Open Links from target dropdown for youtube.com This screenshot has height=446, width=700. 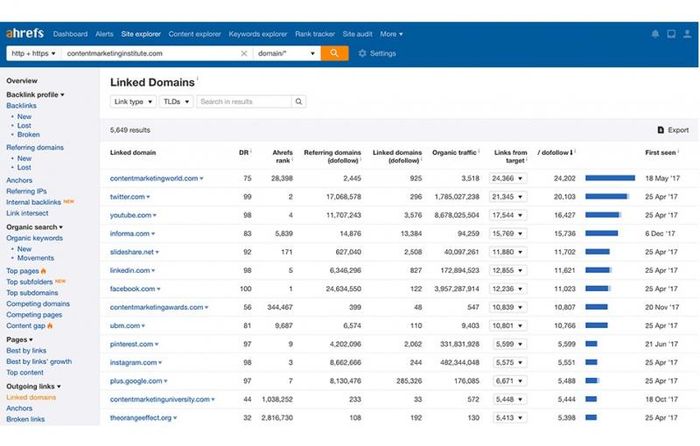(x=508, y=215)
